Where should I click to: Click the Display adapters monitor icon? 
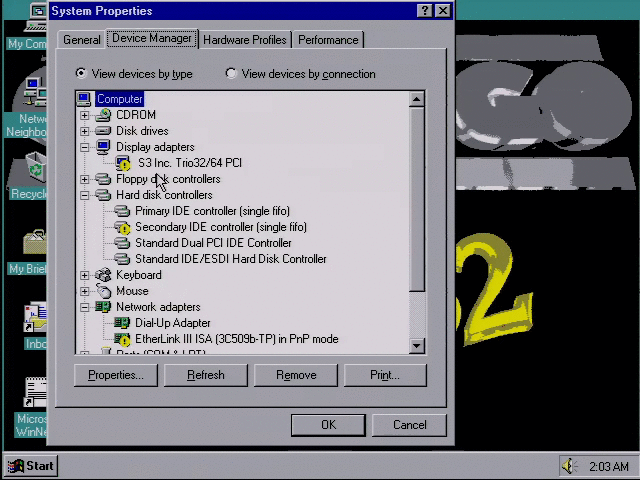pos(103,147)
